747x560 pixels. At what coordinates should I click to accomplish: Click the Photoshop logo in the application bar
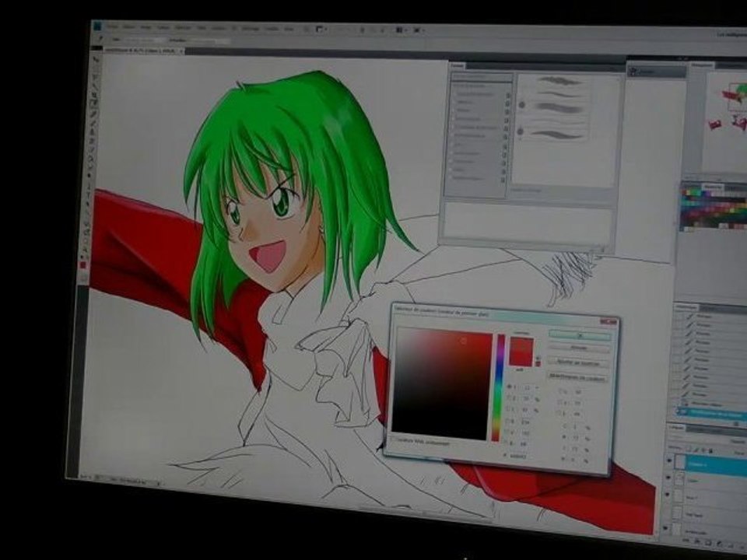pos(98,26)
